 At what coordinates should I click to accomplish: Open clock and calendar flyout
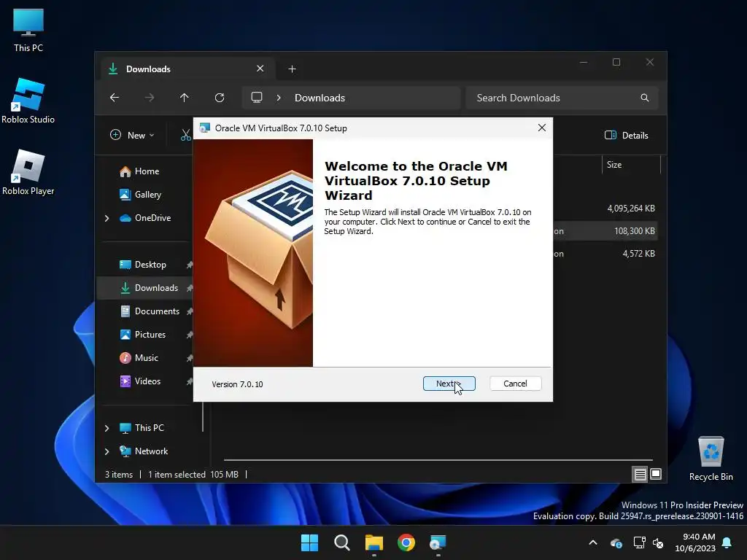coord(695,542)
